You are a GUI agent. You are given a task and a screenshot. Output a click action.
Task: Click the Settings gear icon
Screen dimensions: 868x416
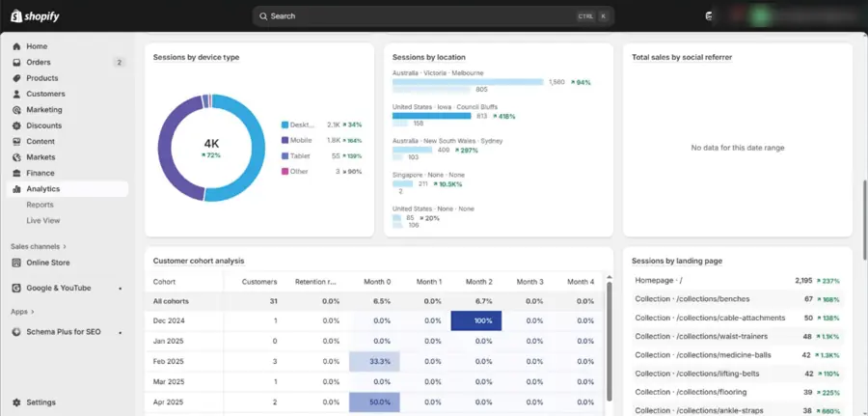[16, 402]
